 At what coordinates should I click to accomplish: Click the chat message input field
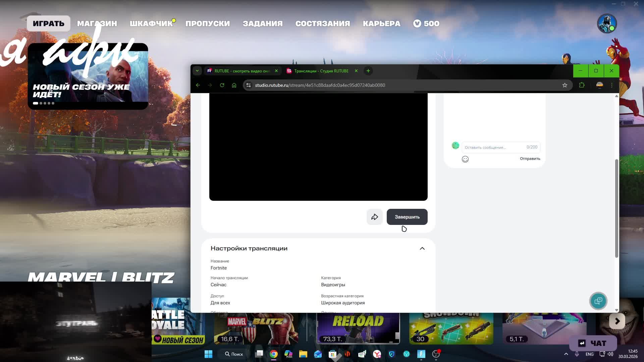coord(501,147)
